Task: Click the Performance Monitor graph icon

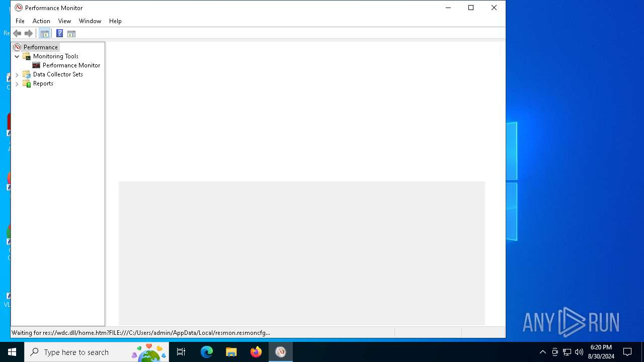Action: (x=36, y=65)
